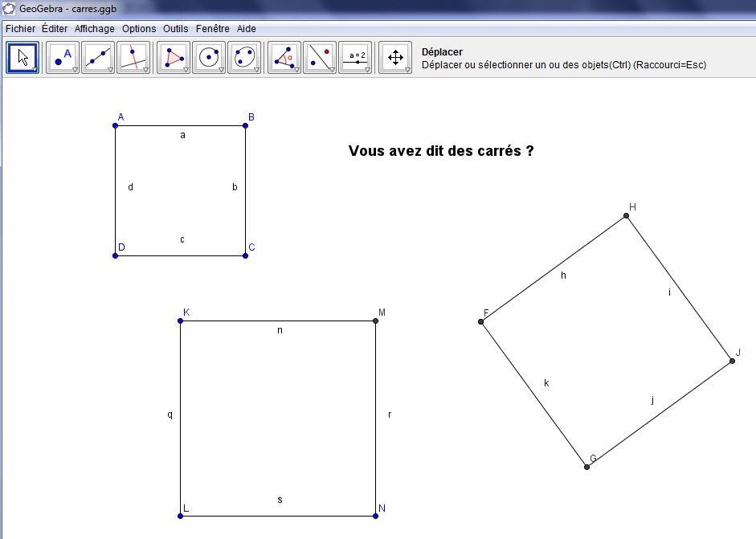Screen dimensions: 756x539
Task: Open the Outils menu
Action: coord(175,28)
